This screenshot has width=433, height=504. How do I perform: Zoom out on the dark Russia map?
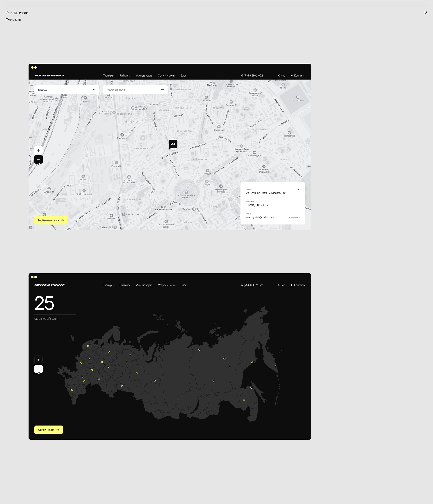click(x=38, y=369)
